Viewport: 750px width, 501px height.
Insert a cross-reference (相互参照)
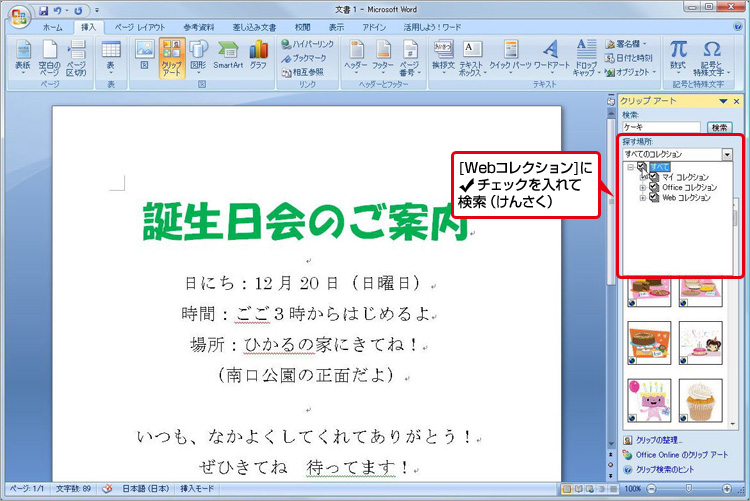pos(303,72)
